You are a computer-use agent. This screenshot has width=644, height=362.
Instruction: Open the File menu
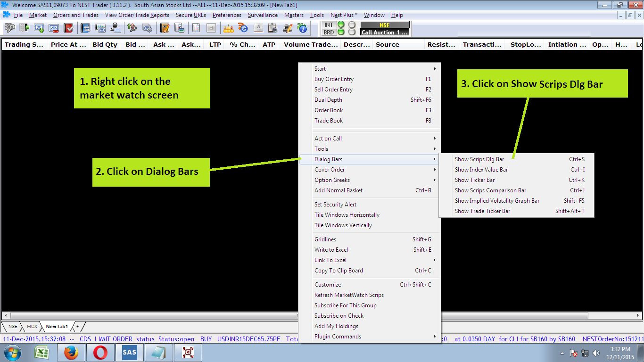coord(18,15)
